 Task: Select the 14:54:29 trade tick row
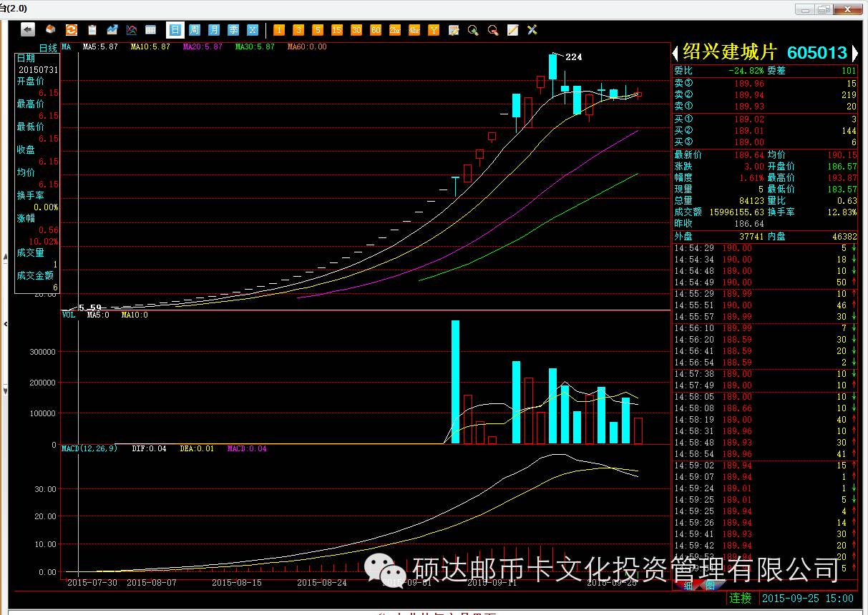click(765, 248)
